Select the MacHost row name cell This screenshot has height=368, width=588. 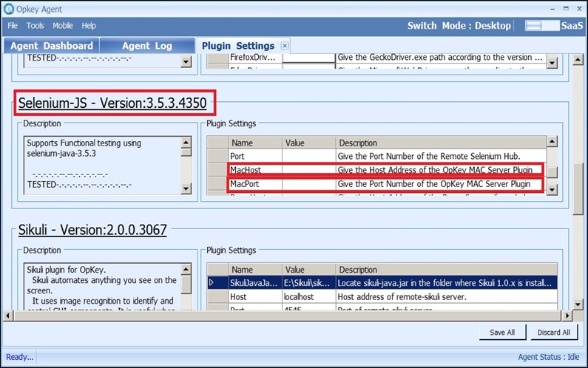point(255,170)
